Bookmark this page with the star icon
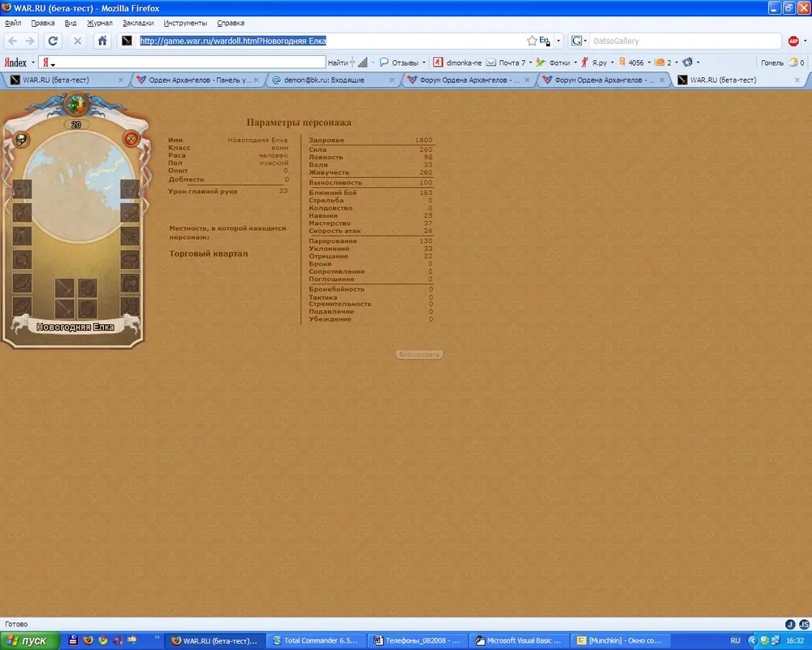Viewport: 812px width, 650px height. point(532,41)
